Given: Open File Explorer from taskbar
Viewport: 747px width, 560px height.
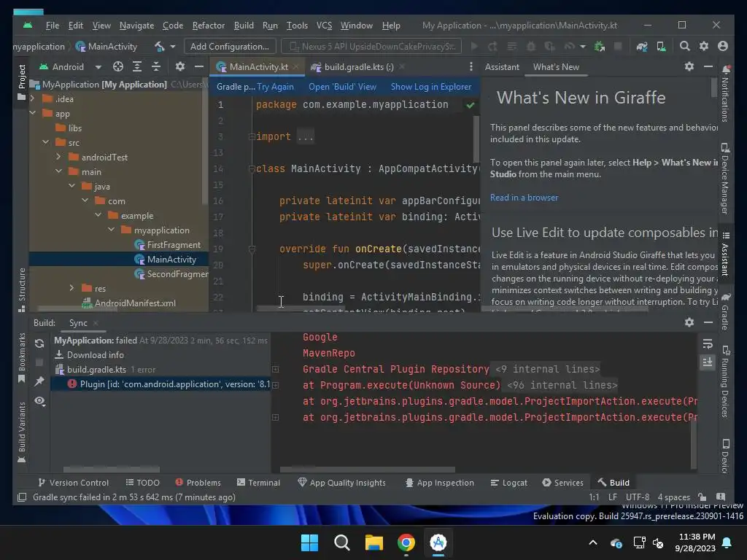Looking at the screenshot, I should click(374, 542).
